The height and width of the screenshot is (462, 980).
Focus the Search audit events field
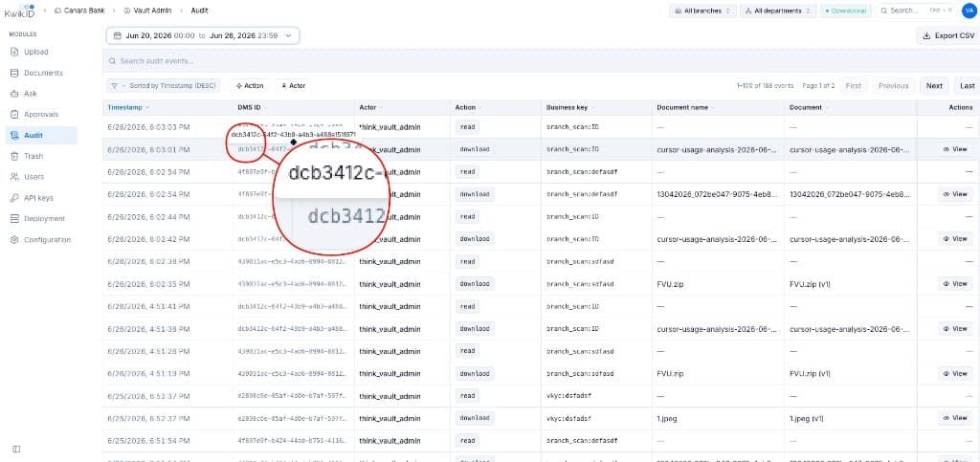coord(542,61)
